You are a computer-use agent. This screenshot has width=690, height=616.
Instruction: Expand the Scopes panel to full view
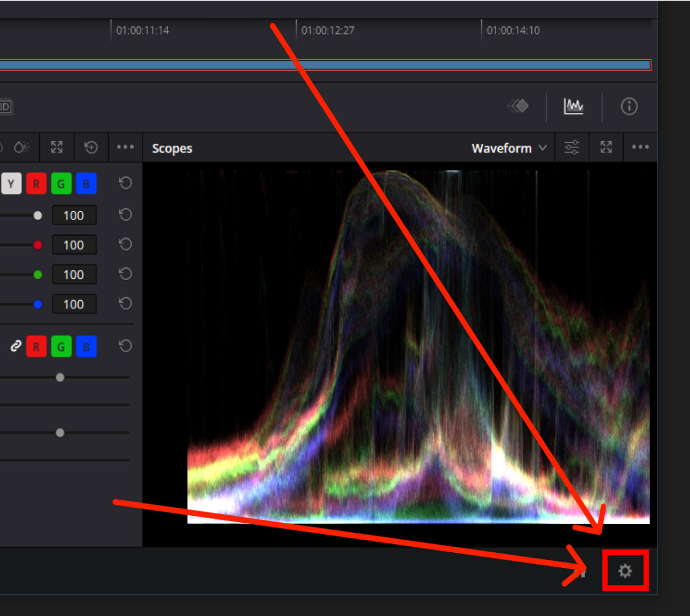click(x=606, y=148)
